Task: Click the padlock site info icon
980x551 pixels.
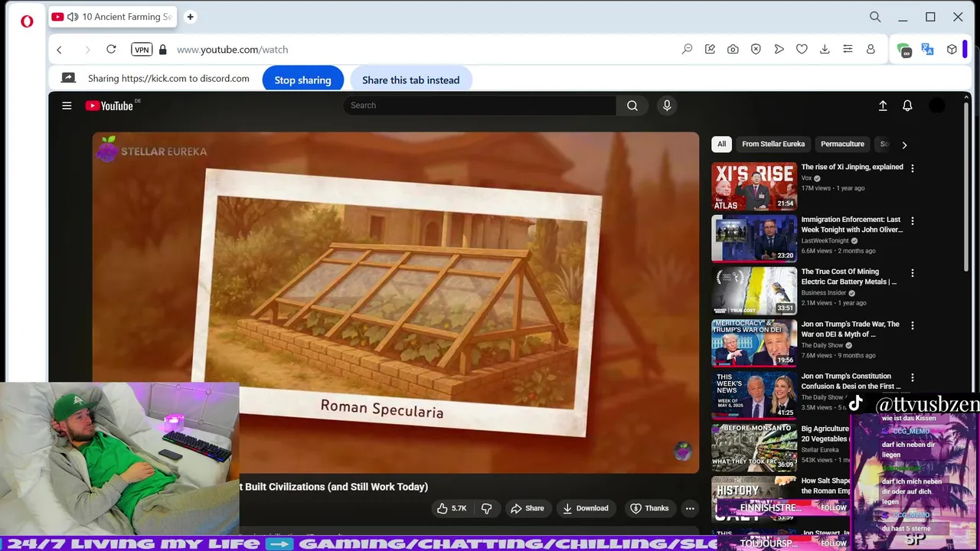Action: click(162, 50)
